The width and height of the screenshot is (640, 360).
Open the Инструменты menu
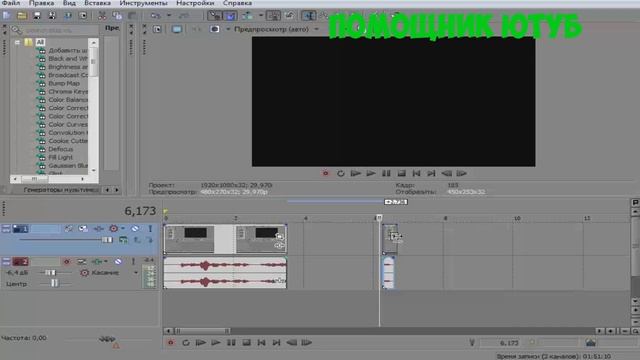(144, 3)
